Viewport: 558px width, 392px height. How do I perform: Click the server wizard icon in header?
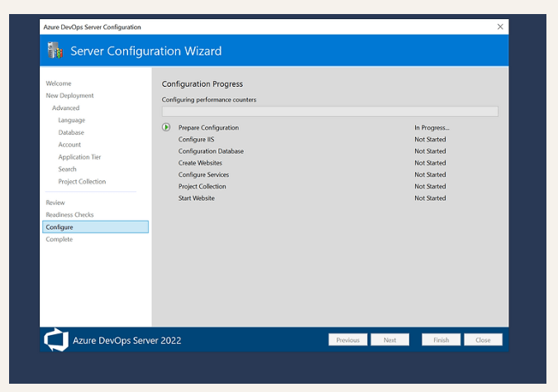pyautogui.click(x=55, y=50)
